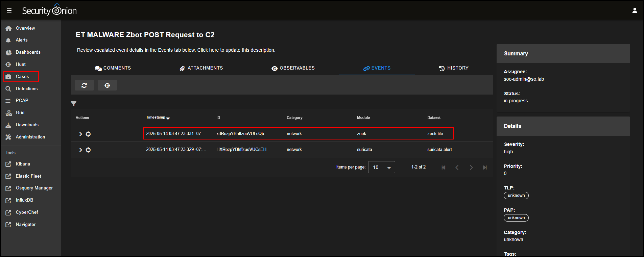The height and width of the screenshot is (257, 644).
Task: Expand the suricata alert event row
Action: (80, 150)
